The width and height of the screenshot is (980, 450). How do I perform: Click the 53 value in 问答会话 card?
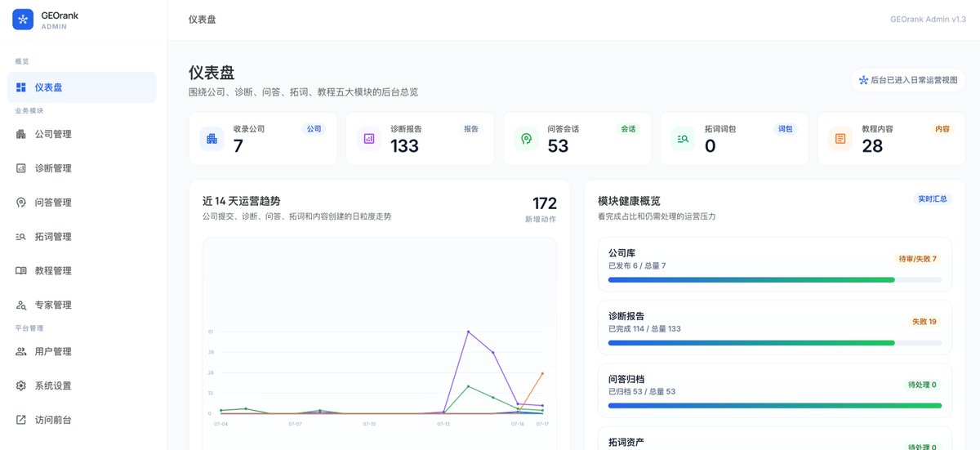(558, 146)
